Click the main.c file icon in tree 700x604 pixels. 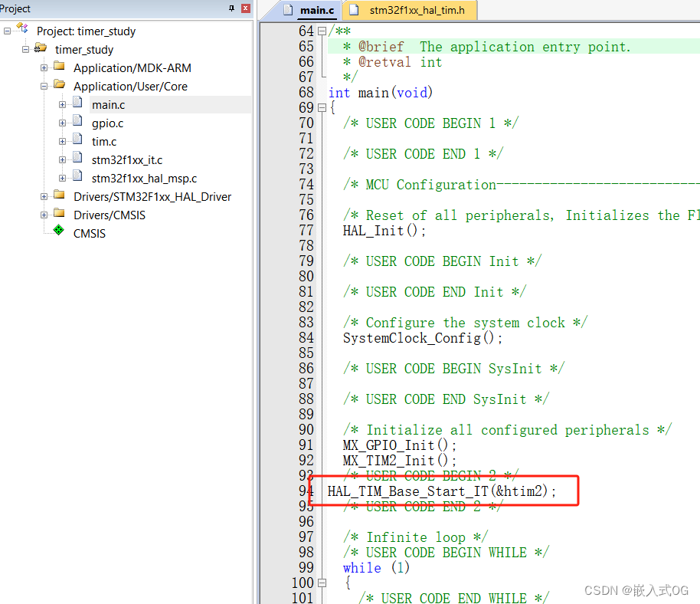tap(77, 102)
